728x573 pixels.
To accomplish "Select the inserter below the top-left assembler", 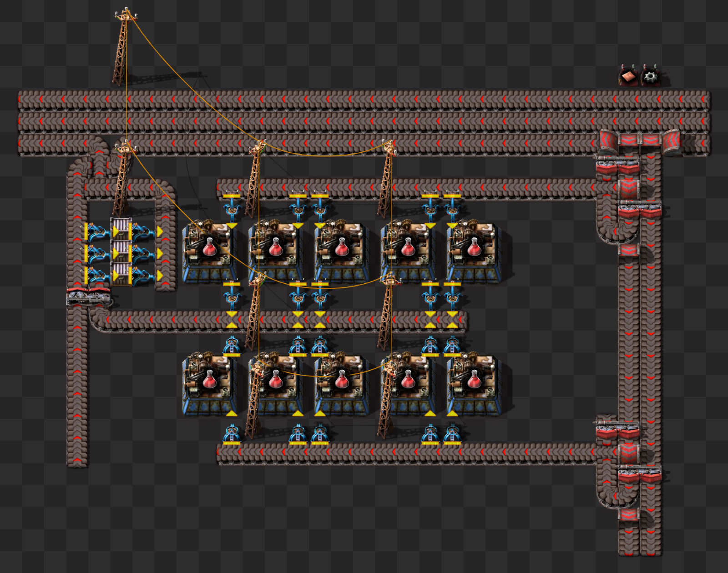I will (x=232, y=296).
